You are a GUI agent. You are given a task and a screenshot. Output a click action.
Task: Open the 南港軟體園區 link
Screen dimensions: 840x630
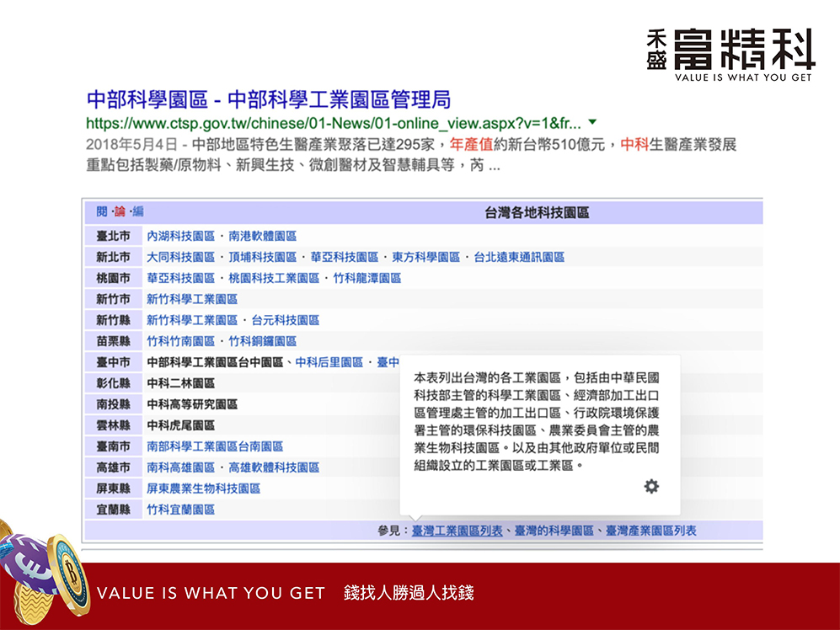(263, 236)
